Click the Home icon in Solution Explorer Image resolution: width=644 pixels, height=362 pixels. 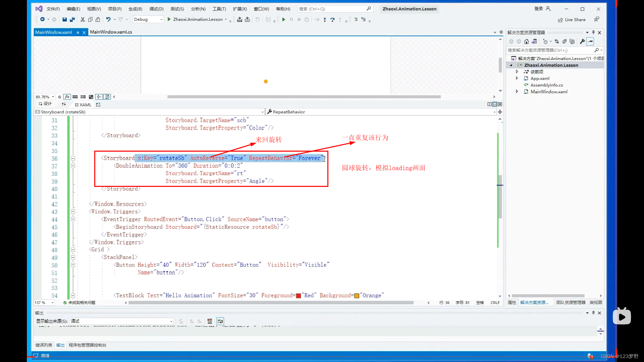(526, 41)
